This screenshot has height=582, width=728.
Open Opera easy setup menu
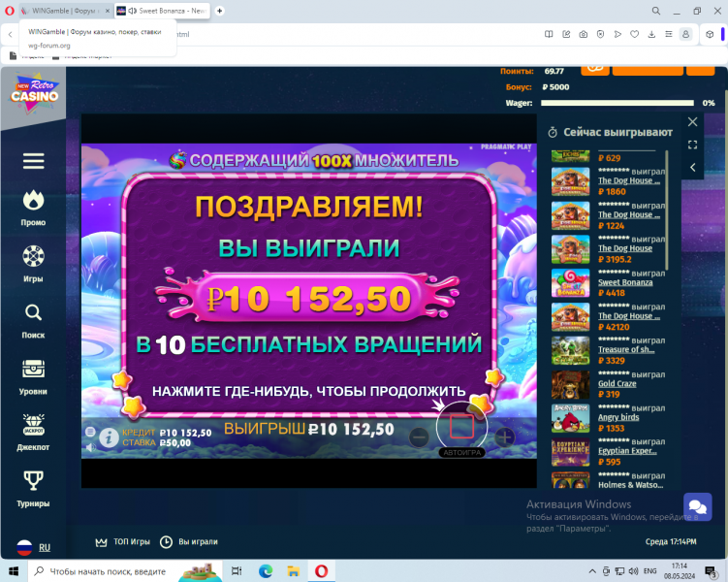click(x=669, y=34)
